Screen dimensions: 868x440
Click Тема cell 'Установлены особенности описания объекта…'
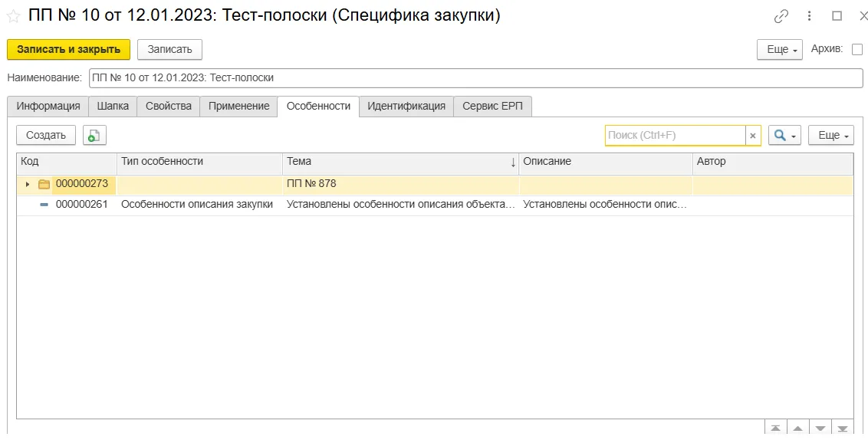coord(401,204)
